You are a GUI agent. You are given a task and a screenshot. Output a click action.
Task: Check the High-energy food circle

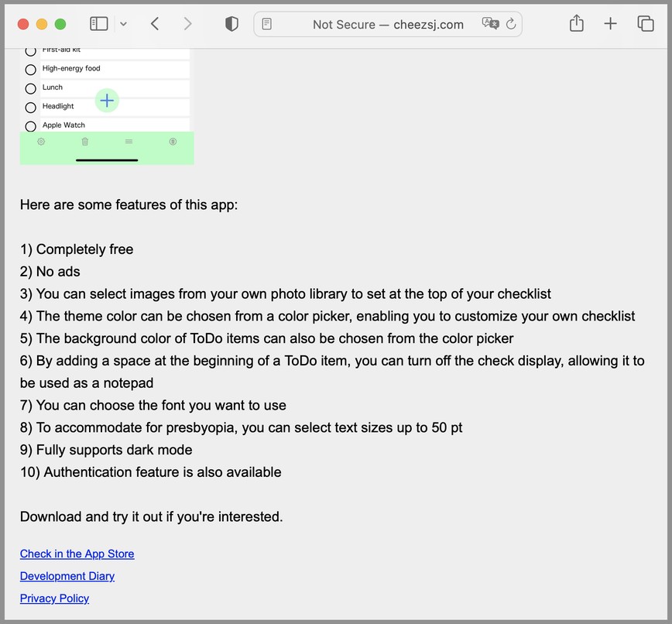pyautogui.click(x=31, y=70)
